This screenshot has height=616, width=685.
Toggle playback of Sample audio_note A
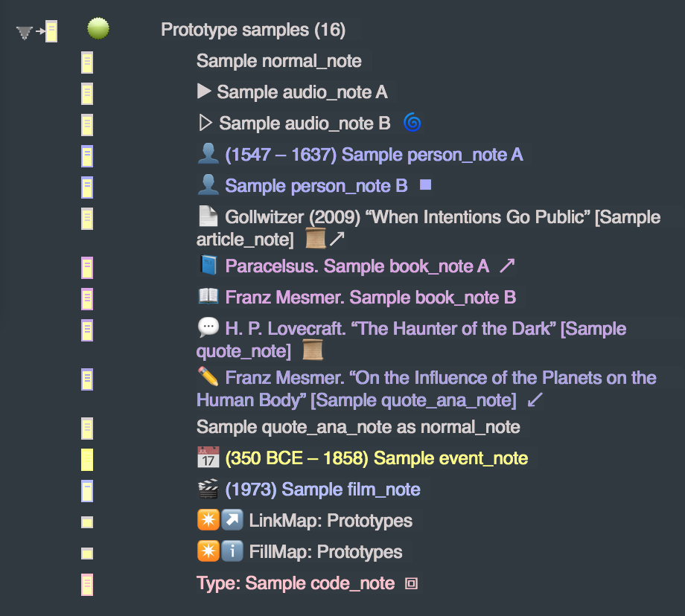point(205,92)
